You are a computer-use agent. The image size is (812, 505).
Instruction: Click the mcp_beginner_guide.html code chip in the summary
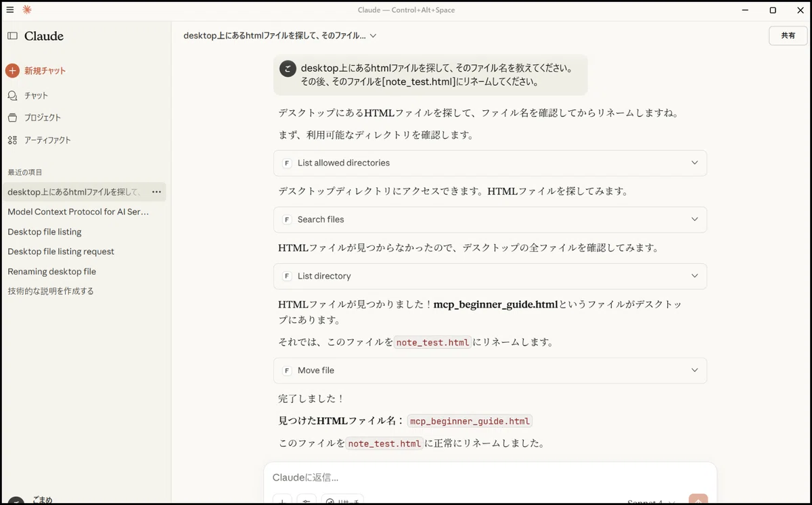coord(470,421)
